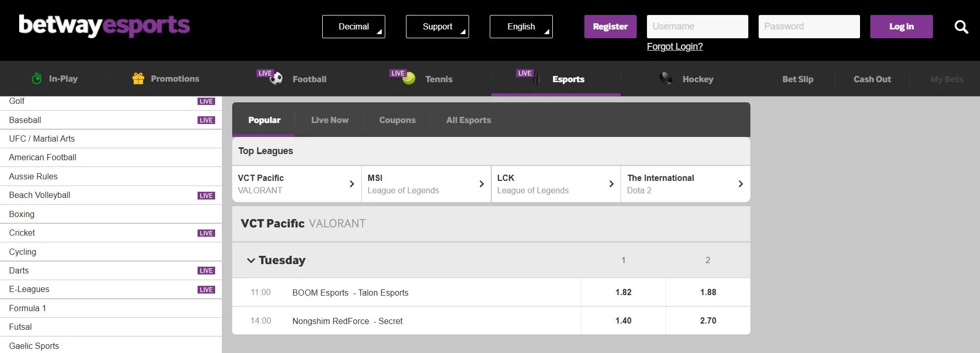Click the Username input field

coord(697,26)
